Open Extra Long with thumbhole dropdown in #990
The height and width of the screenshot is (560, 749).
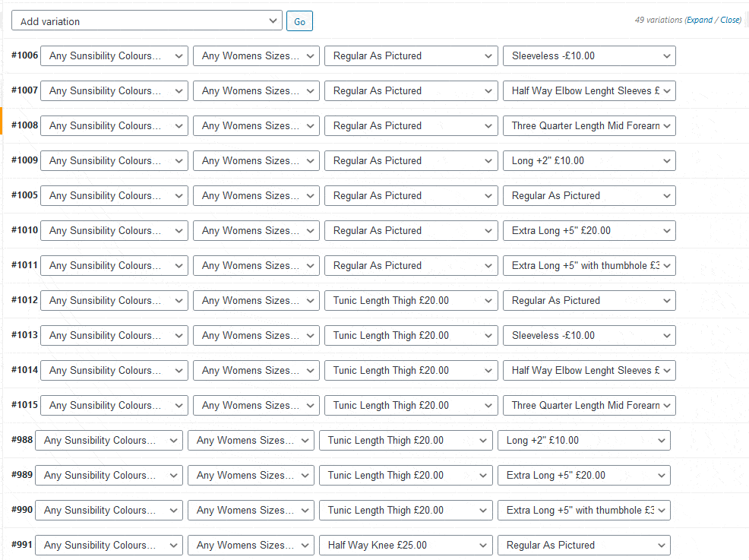pos(583,510)
